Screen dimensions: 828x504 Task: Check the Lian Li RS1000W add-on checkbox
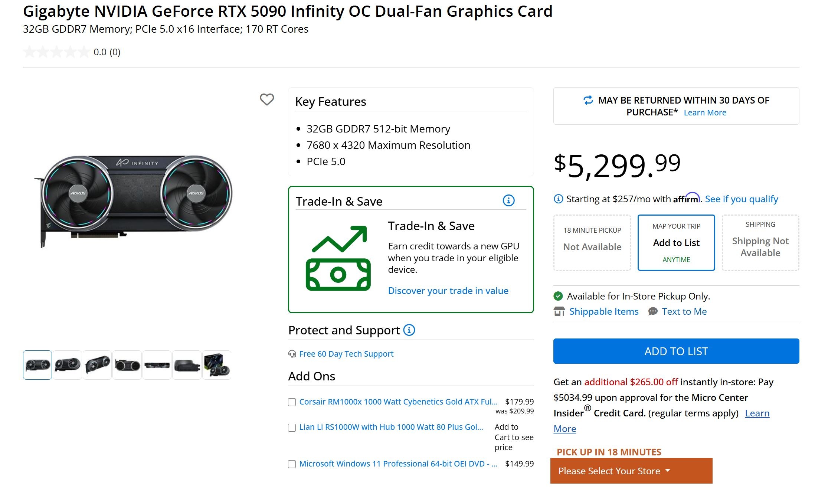point(292,428)
